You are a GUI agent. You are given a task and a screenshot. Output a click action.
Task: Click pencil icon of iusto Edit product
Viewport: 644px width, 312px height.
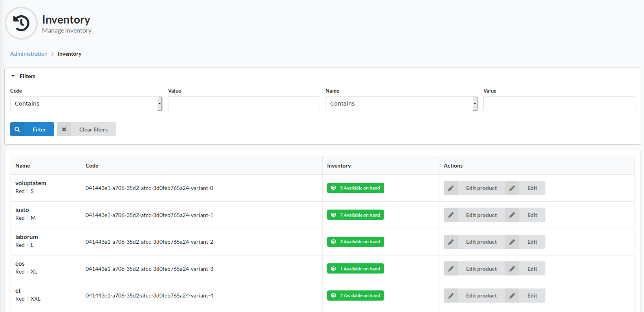pos(451,215)
